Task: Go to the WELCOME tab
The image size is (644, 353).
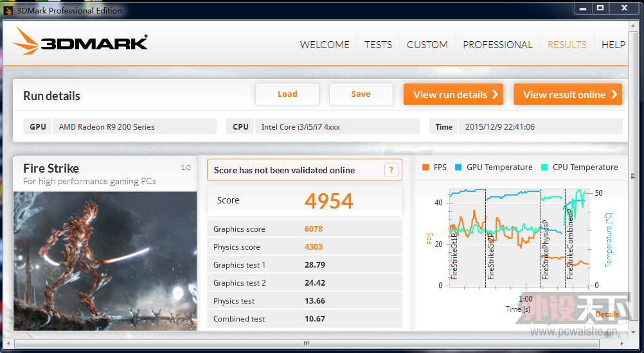Action: [325, 45]
